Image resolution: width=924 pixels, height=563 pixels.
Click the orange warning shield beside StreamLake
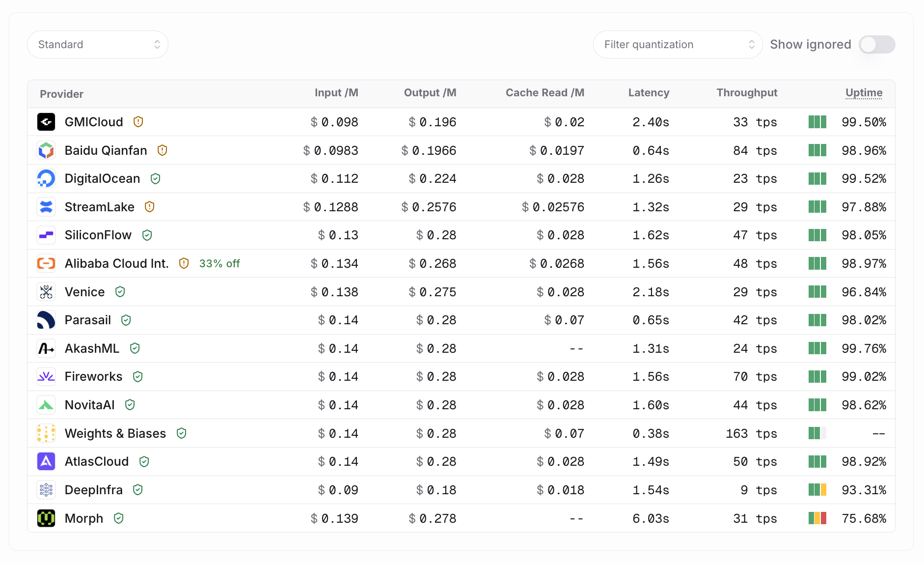click(x=150, y=207)
